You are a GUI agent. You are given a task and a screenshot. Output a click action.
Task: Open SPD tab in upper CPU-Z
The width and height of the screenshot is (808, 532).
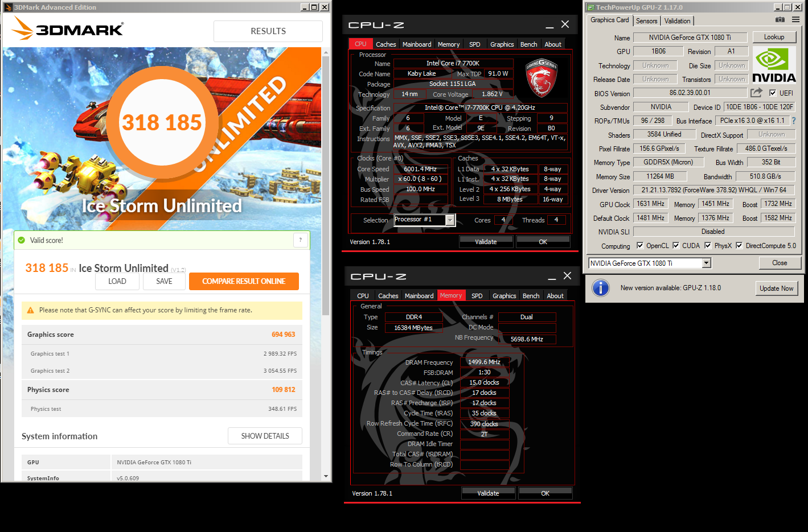pyautogui.click(x=475, y=44)
